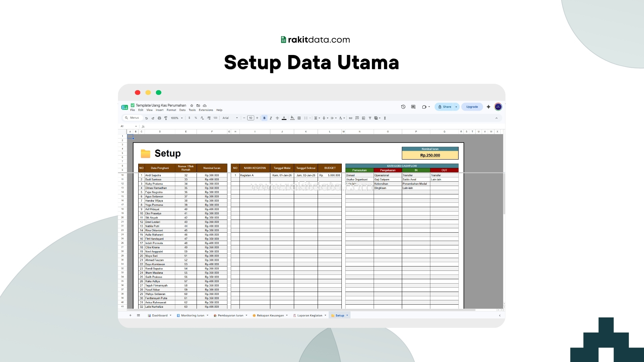
Task: Open the all sheets list
Action: tap(138, 315)
